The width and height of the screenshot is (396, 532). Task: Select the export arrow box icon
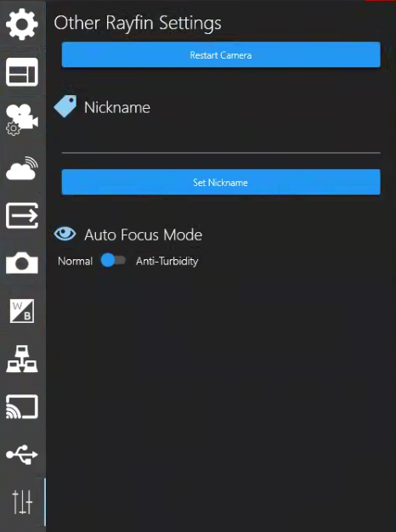tap(22, 216)
